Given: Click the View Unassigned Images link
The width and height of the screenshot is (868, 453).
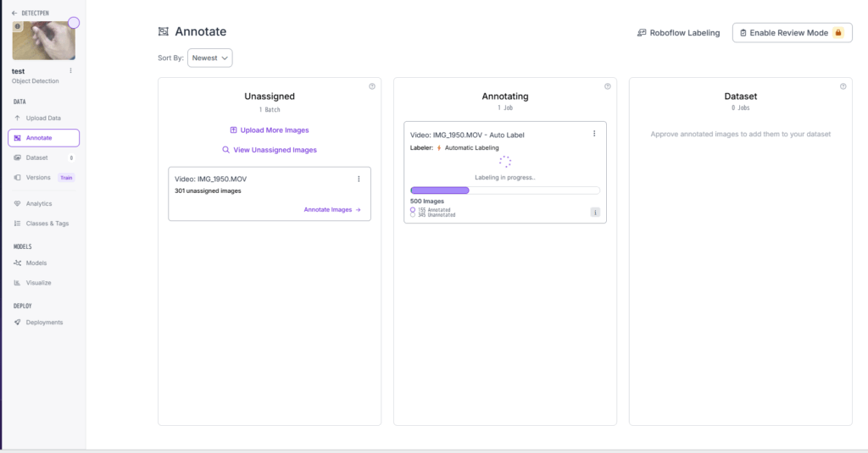Looking at the screenshot, I should [x=270, y=150].
